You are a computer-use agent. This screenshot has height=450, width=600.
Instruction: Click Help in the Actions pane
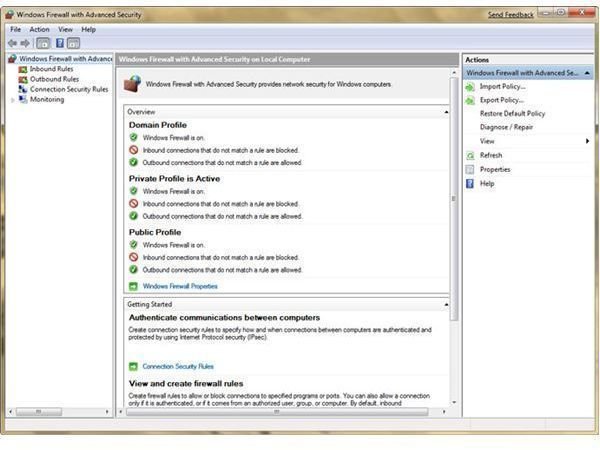coord(487,184)
